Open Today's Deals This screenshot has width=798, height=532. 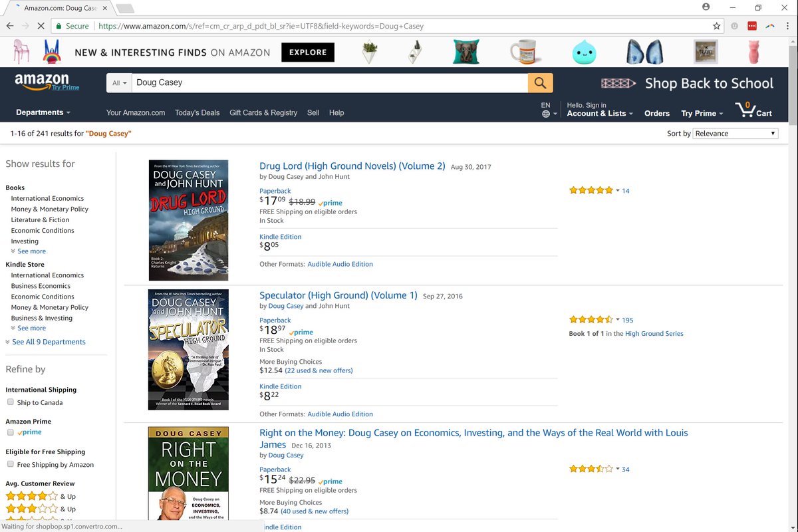(x=198, y=112)
